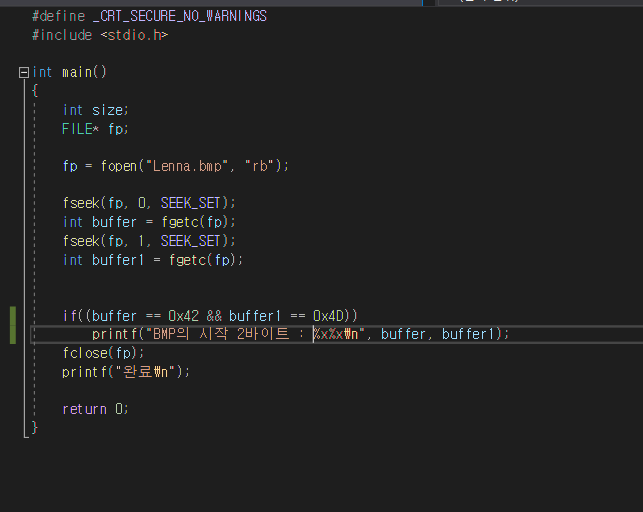Click 'int buffer = fgetc(fp);' line
The height and width of the screenshot is (512, 643).
(x=149, y=222)
